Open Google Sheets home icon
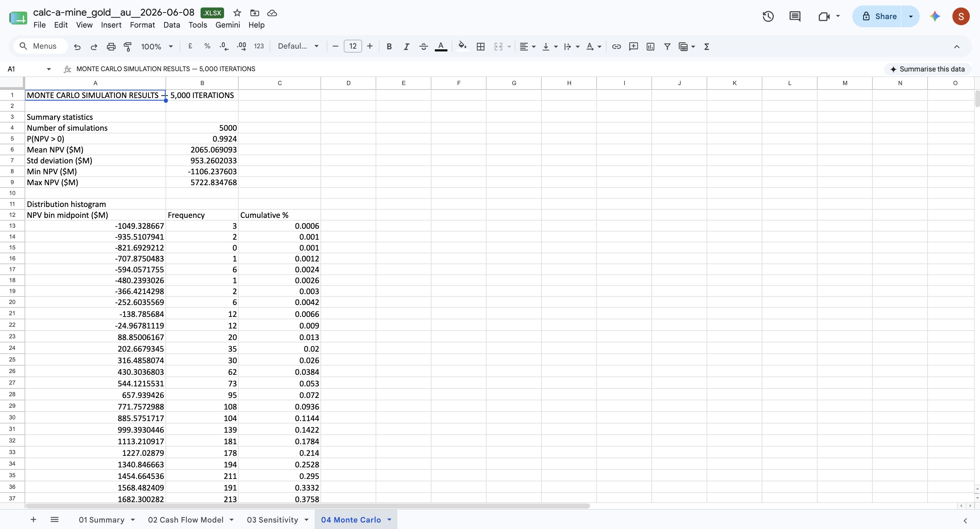This screenshot has height=529, width=980. click(x=18, y=18)
